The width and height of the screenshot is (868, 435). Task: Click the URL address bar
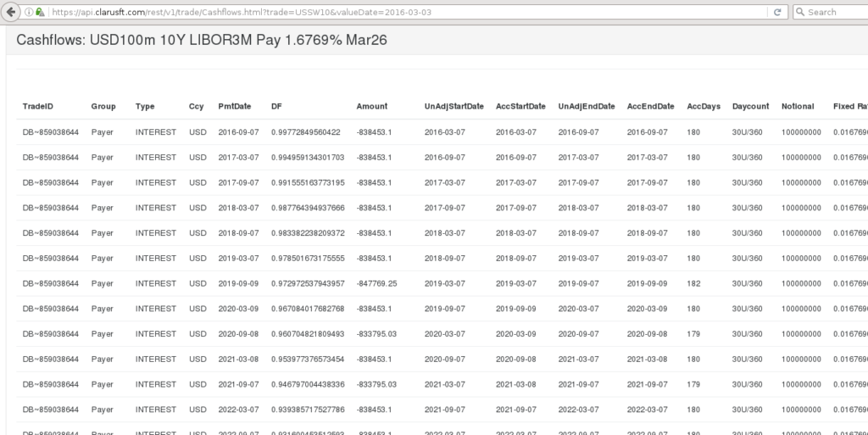pos(407,12)
